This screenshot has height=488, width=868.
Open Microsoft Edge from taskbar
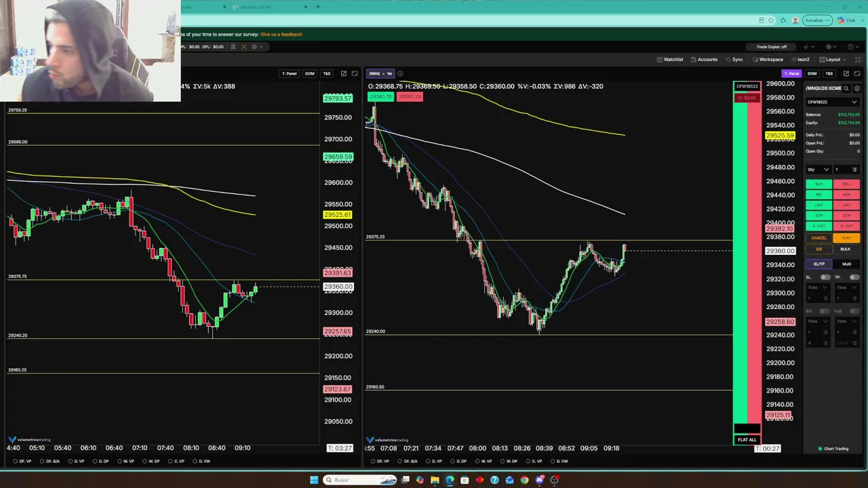pyautogui.click(x=450, y=480)
